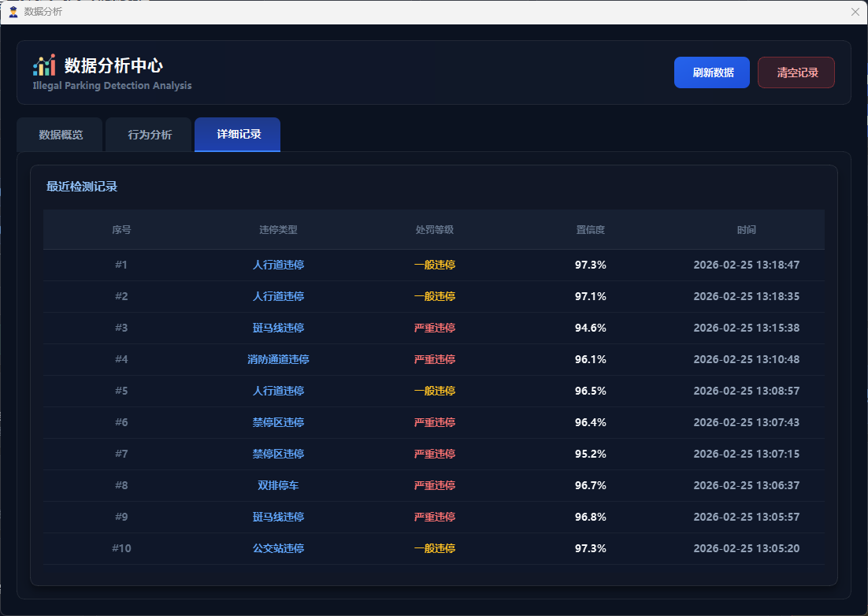Select the 详细记录 tab
This screenshot has width=868, height=616.
[238, 135]
